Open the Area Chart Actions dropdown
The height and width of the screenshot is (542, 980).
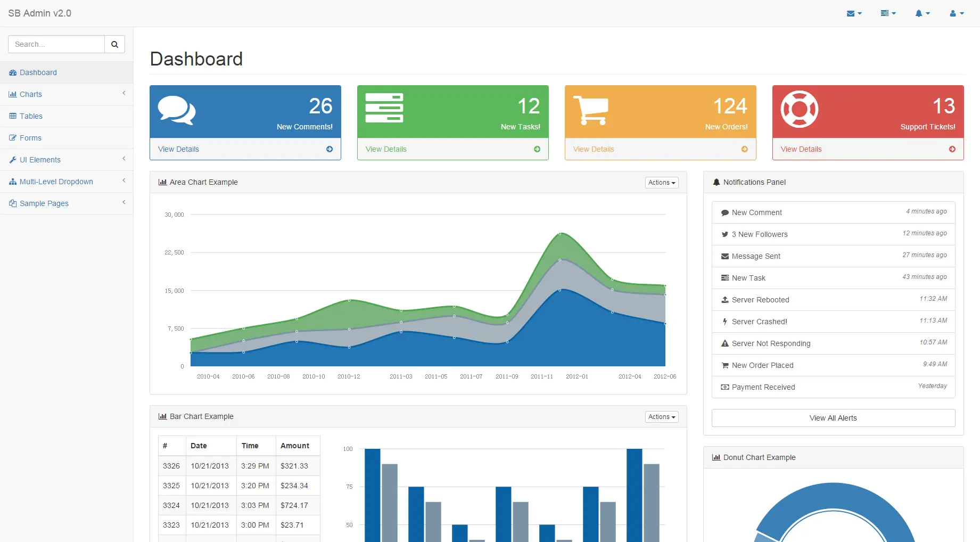pos(662,183)
